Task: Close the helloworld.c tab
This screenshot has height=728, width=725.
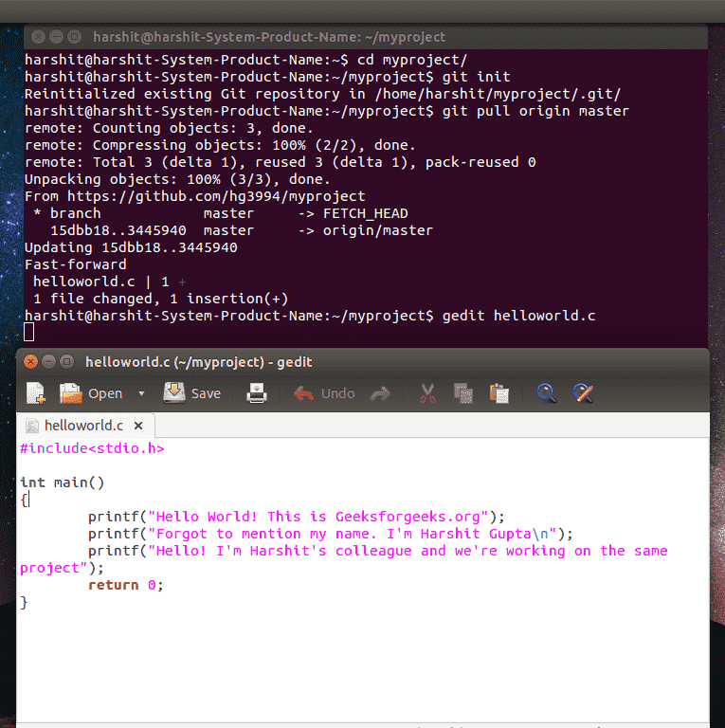Action: 138,426
